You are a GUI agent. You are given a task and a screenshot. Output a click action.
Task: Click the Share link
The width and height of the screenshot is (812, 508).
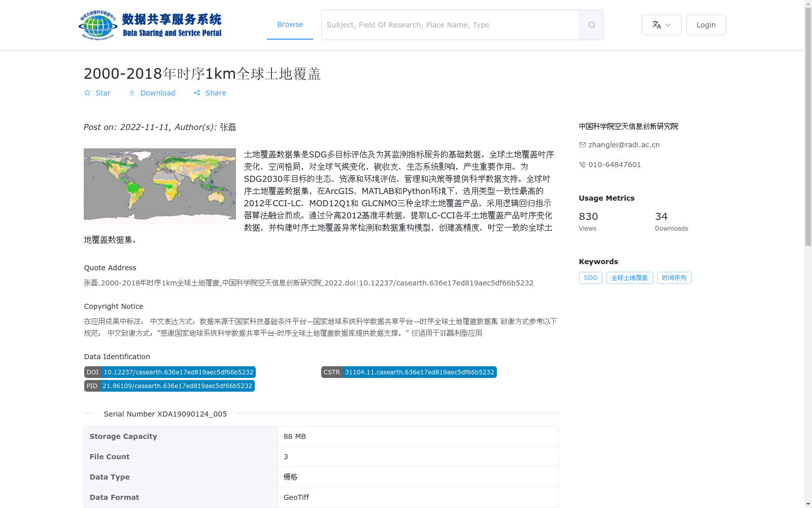pos(210,93)
